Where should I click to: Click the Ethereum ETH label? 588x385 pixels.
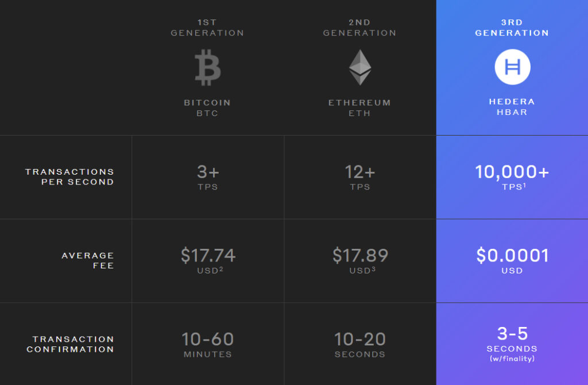pyautogui.click(x=359, y=108)
